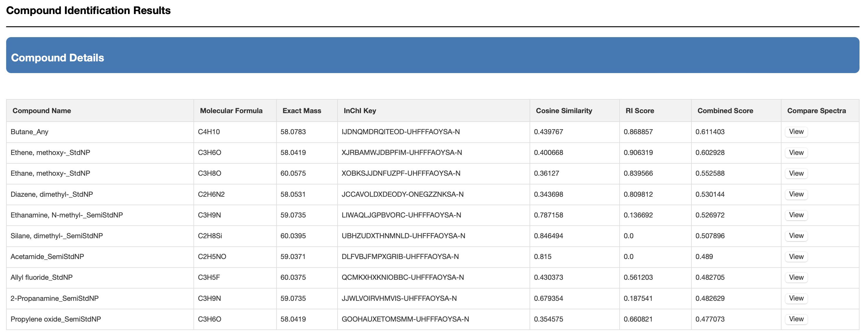Click View button for Butane_Any

796,132
